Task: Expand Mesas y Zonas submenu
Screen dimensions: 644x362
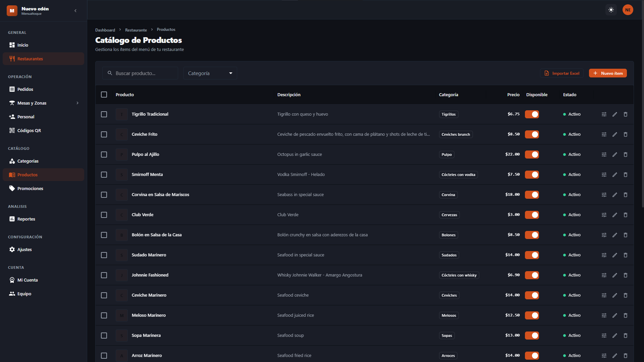Action: coord(77,103)
